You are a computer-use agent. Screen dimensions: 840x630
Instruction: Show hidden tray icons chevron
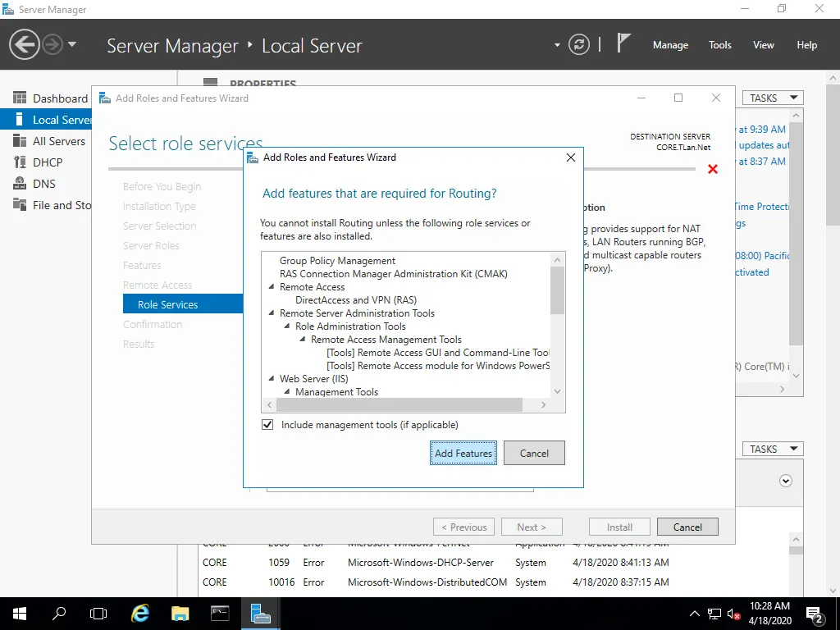pyautogui.click(x=694, y=614)
